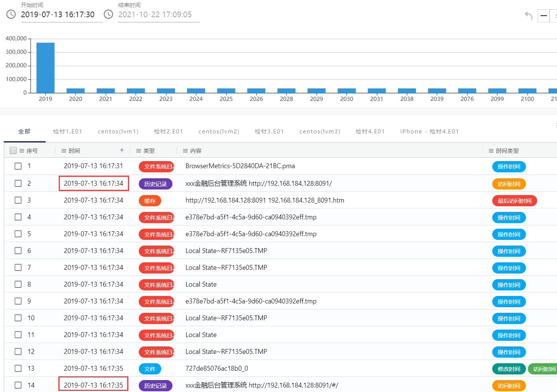
Task: Select row 2 URL http://192.168.184.128:8091/
Action: [290, 183]
